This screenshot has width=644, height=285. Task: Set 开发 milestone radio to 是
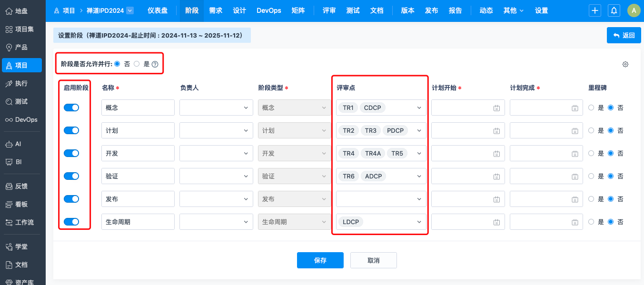pos(591,153)
